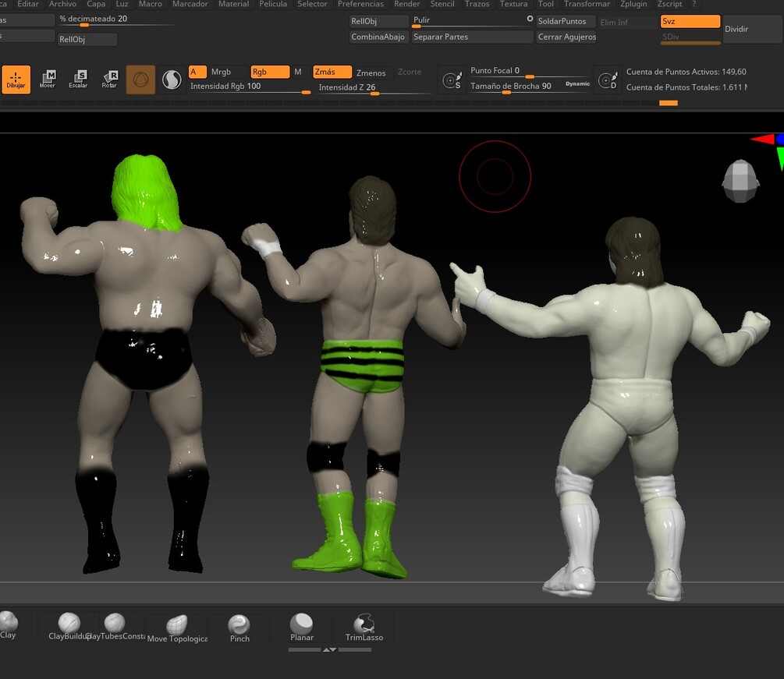This screenshot has width=784, height=679.
Task: Click the S brush size icon
Action: (452, 80)
